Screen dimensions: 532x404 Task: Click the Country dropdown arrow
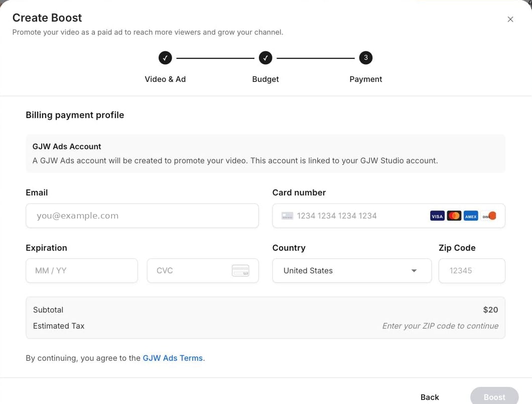(x=414, y=271)
